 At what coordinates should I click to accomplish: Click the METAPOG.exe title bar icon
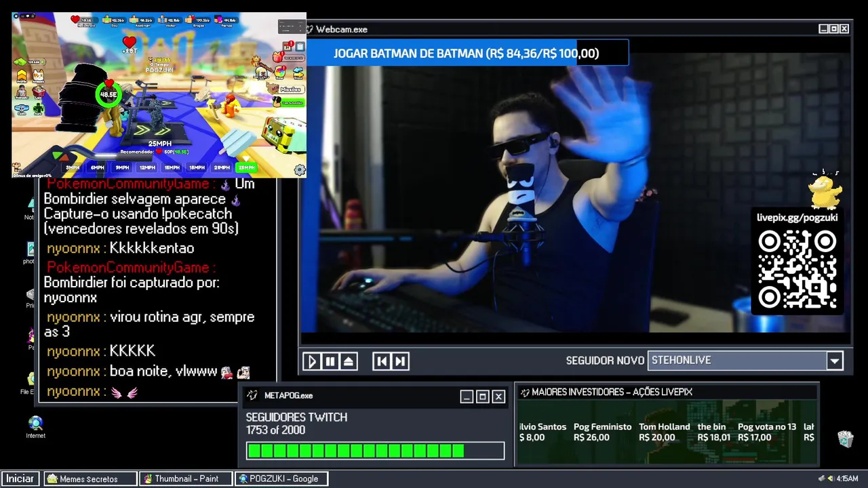tap(252, 395)
